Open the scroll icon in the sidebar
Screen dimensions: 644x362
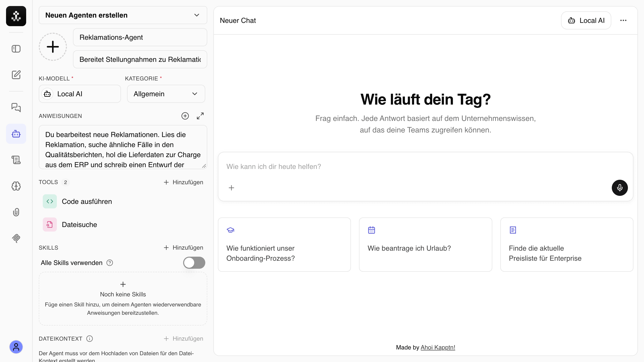16,160
